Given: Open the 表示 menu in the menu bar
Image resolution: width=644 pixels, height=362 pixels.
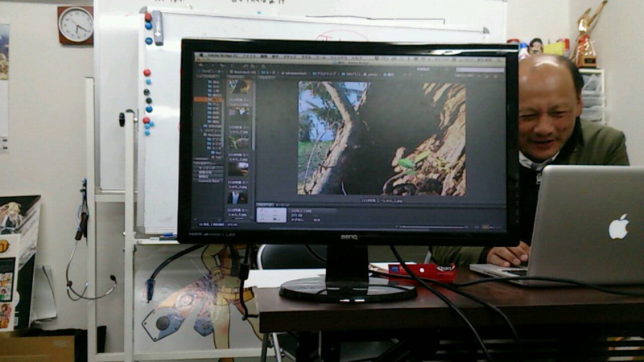Looking at the screenshot, I should [x=275, y=56].
